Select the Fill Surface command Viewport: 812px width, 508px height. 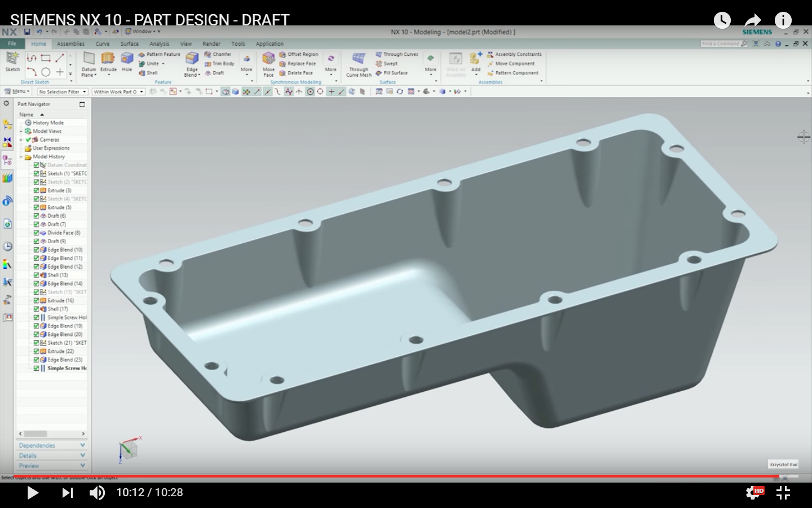391,73
